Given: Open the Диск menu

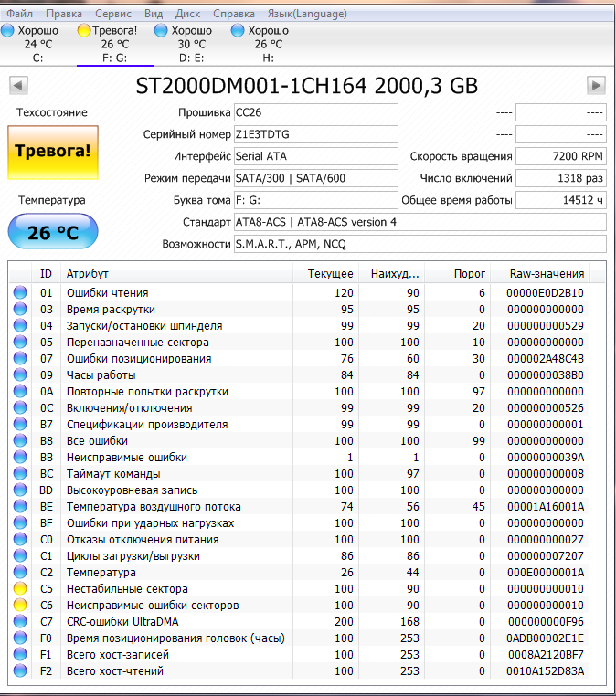Looking at the screenshot, I should [187, 14].
